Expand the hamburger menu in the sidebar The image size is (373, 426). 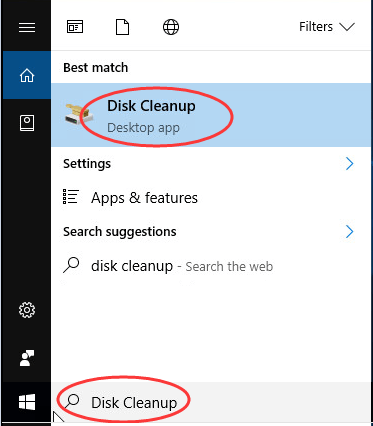pos(27,27)
